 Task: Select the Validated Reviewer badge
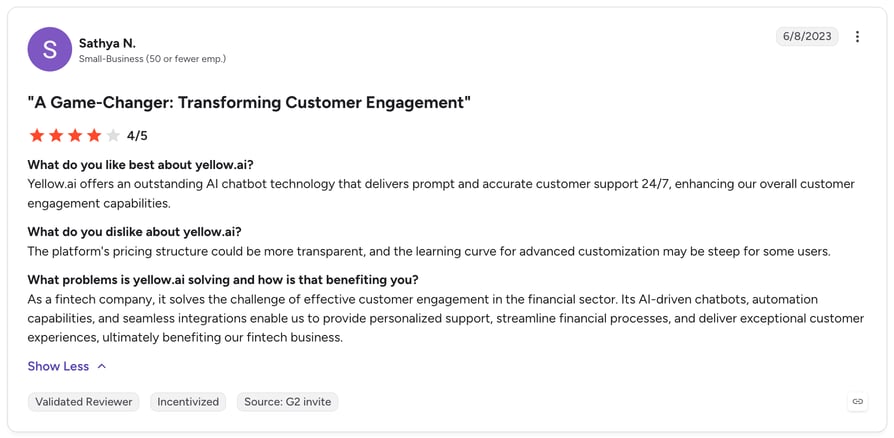[83, 402]
